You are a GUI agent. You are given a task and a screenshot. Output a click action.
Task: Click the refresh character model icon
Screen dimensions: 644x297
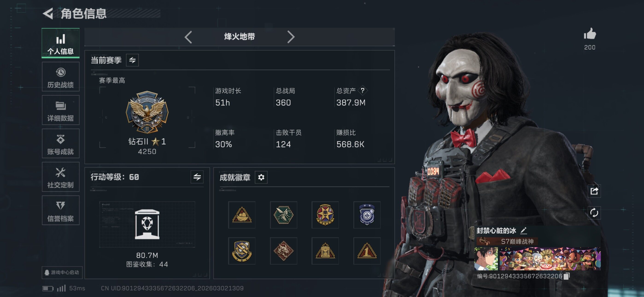click(x=594, y=213)
